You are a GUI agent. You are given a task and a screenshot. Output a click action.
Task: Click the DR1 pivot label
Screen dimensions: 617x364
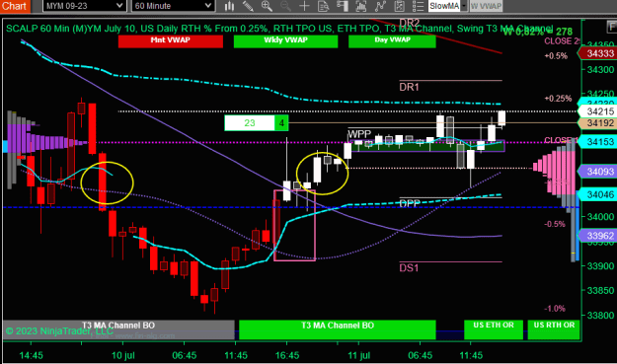[x=409, y=87]
